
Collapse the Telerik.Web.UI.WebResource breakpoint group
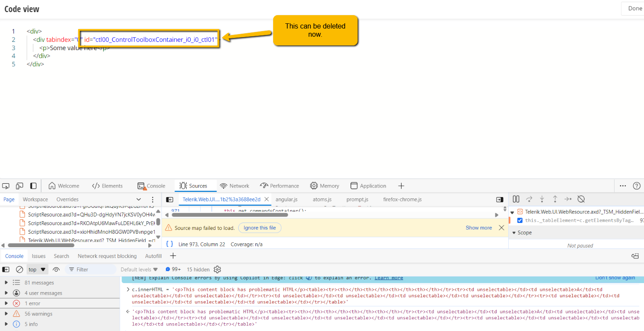coord(512,212)
